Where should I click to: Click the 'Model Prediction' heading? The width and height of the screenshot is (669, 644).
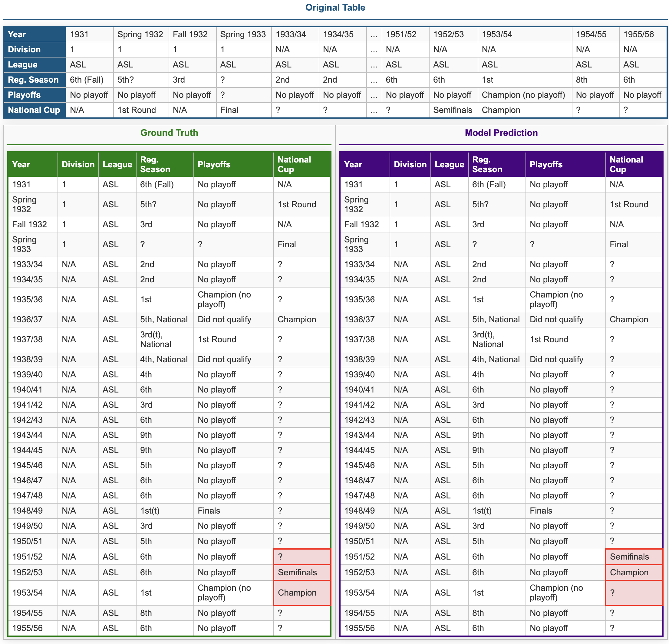click(x=501, y=133)
